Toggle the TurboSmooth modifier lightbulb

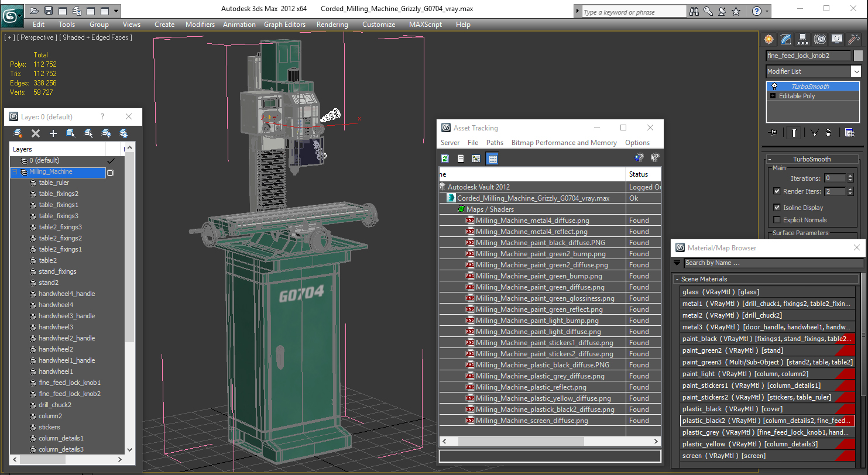[774, 87]
